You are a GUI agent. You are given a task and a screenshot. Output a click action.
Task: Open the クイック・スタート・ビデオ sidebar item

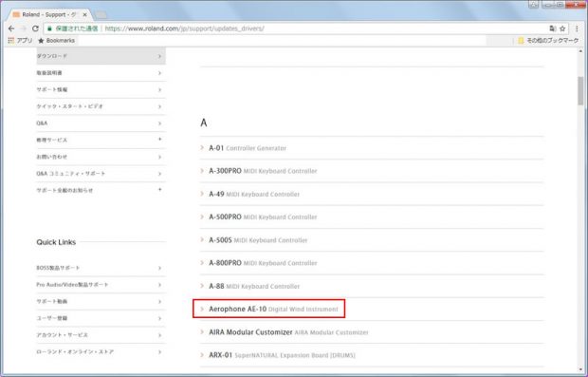coord(101,106)
